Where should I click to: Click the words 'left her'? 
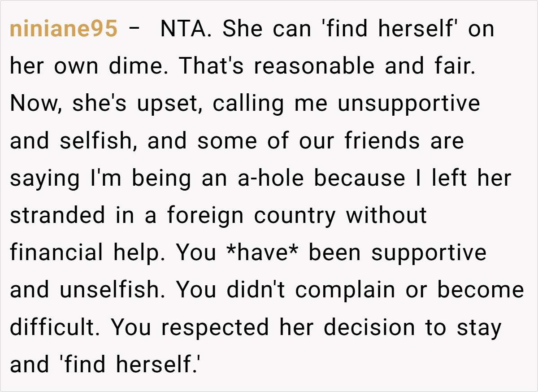(x=471, y=178)
